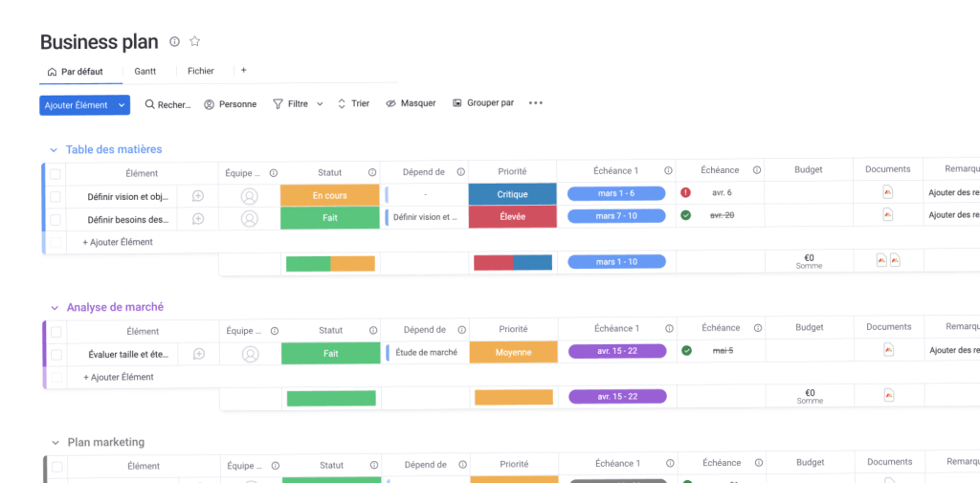Open the Masquer columns option

(x=411, y=103)
